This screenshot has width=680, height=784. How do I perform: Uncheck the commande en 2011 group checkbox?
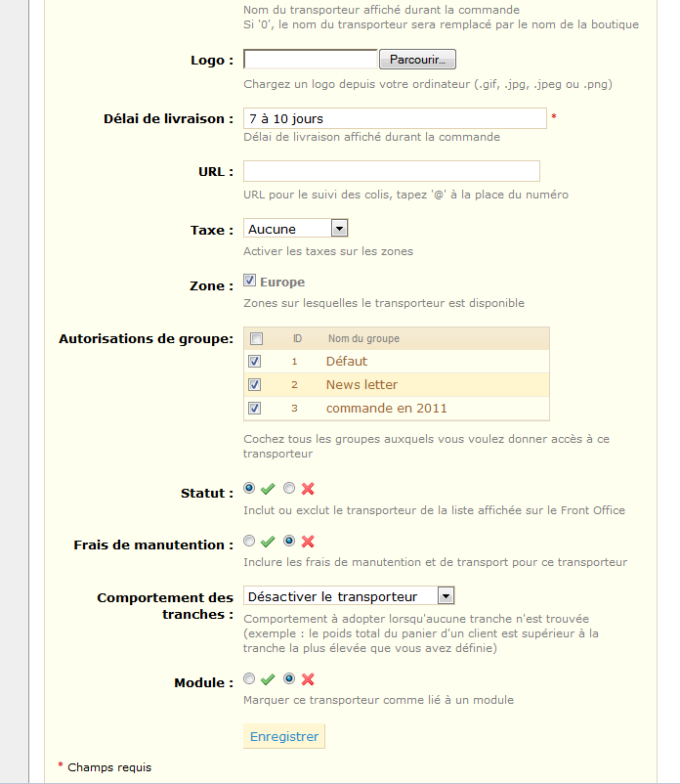pyautogui.click(x=254, y=408)
